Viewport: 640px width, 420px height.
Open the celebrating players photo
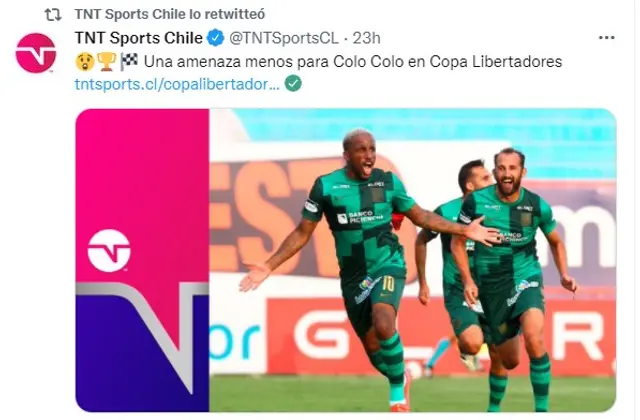click(x=412, y=260)
